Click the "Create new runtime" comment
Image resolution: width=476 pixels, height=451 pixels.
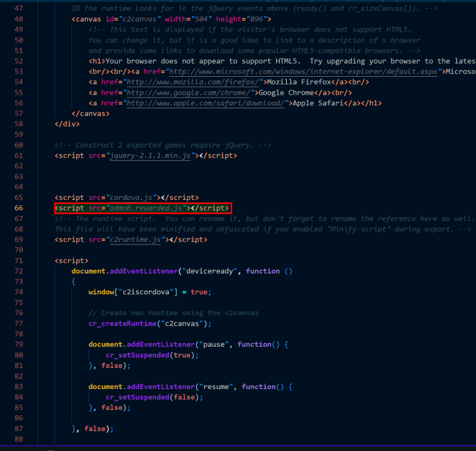[173, 313]
